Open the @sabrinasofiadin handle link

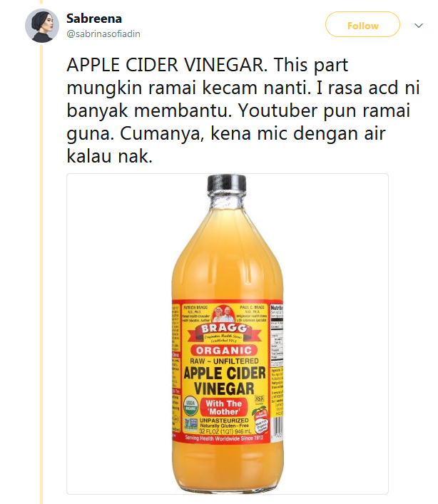103,34
